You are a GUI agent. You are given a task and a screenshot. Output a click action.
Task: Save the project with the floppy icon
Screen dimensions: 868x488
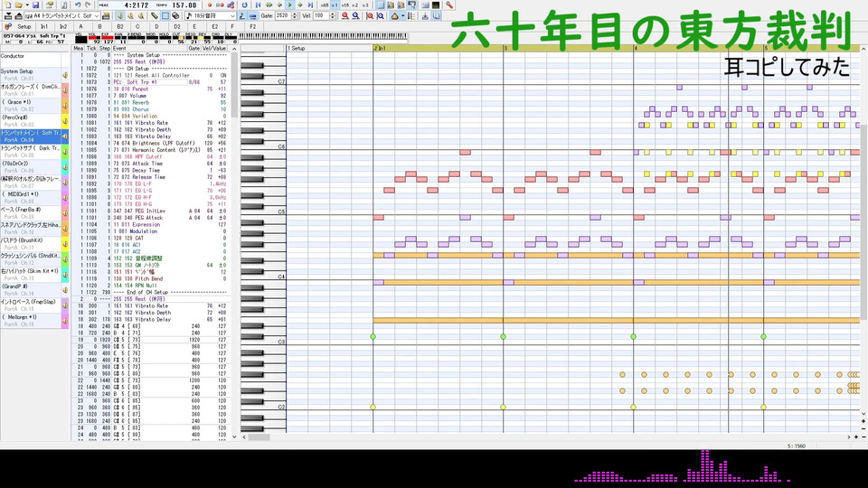click(x=35, y=5)
